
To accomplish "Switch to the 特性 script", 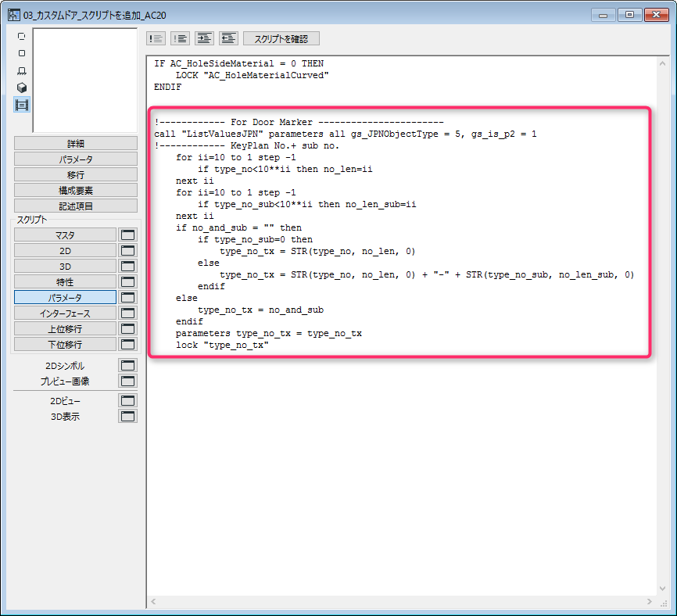I will [x=65, y=281].
